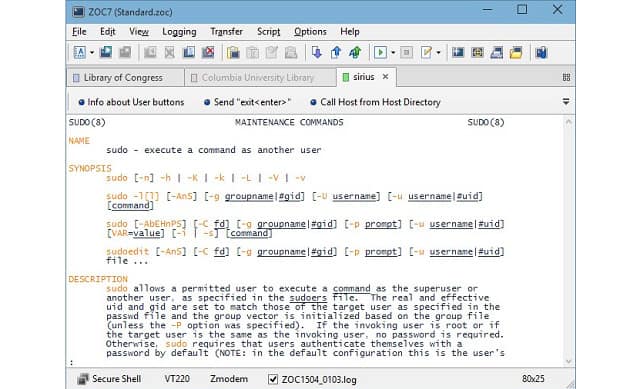Click the blue download arrow toolbar icon
The image size is (640, 389).
pyautogui.click(x=316, y=52)
